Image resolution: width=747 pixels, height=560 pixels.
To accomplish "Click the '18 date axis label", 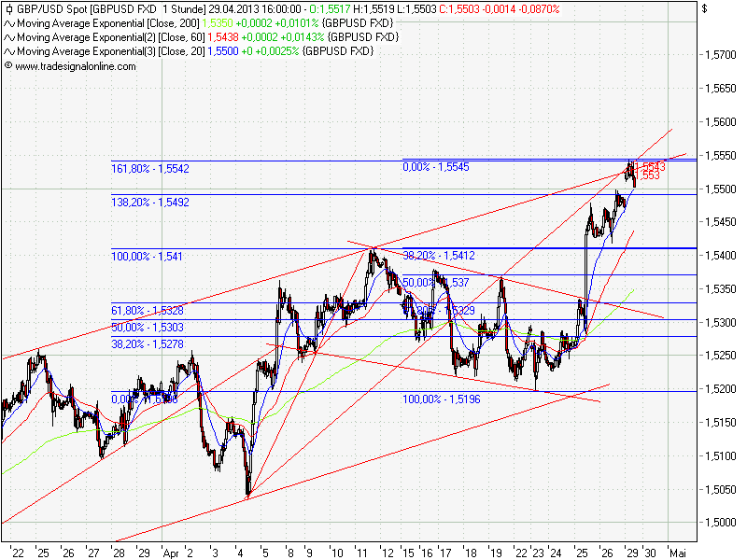I will pyautogui.click(x=471, y=553).
